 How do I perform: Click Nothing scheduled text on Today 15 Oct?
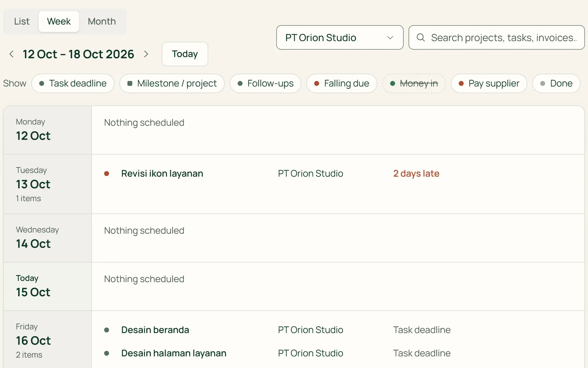coord(144,279)
